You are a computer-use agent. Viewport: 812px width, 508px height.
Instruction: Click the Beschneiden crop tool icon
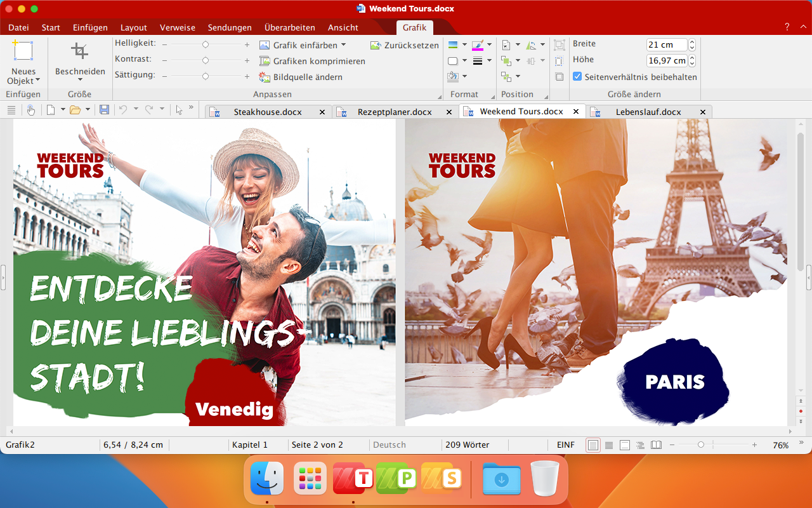pos(79,51)
